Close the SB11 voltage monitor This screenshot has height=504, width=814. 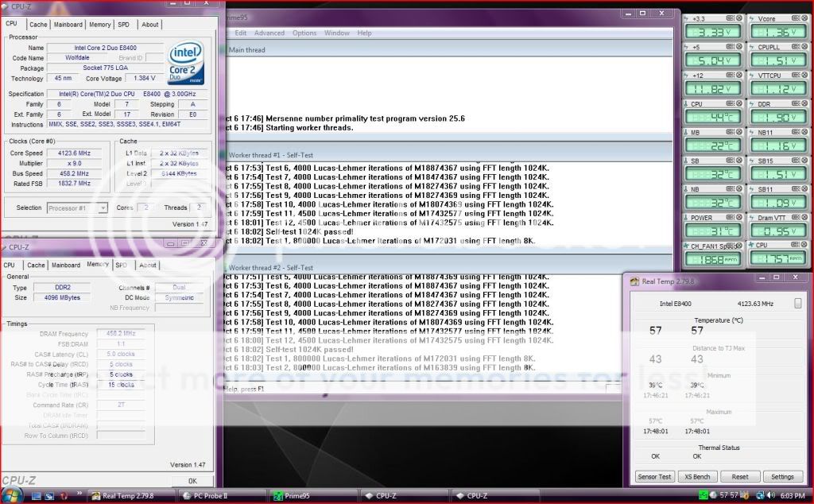coord(804,189)
